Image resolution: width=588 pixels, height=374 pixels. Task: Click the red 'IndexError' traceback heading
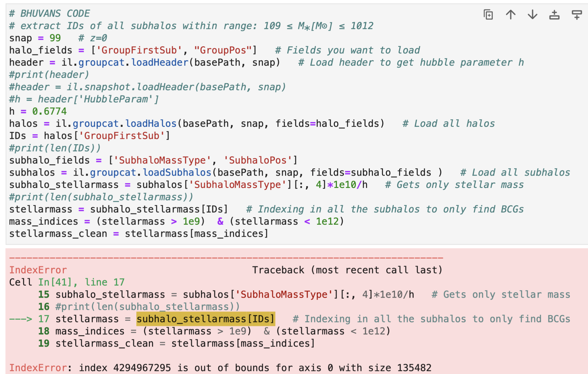click(38, 270)
